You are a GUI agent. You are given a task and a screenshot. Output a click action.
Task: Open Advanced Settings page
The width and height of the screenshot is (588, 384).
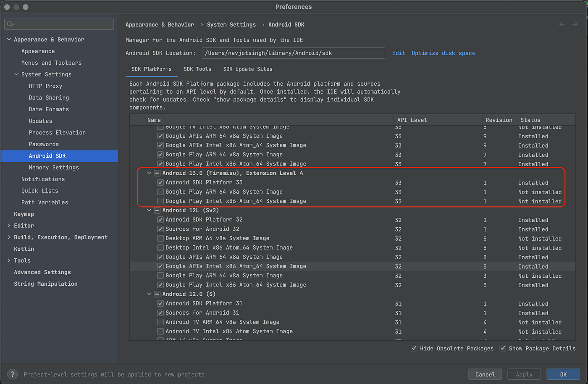pos(42,272)
